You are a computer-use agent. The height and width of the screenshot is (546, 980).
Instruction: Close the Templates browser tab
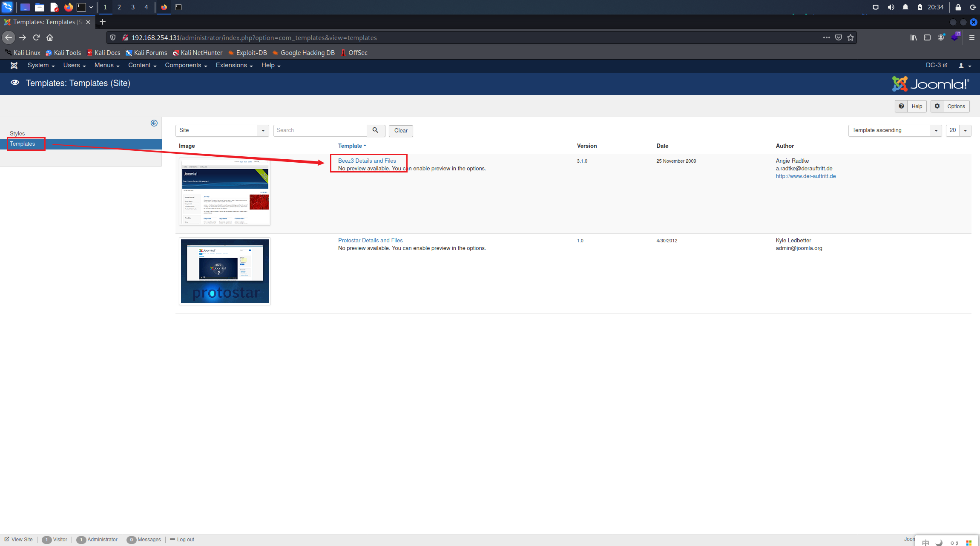pyautogui.click(x=88, y=22)
